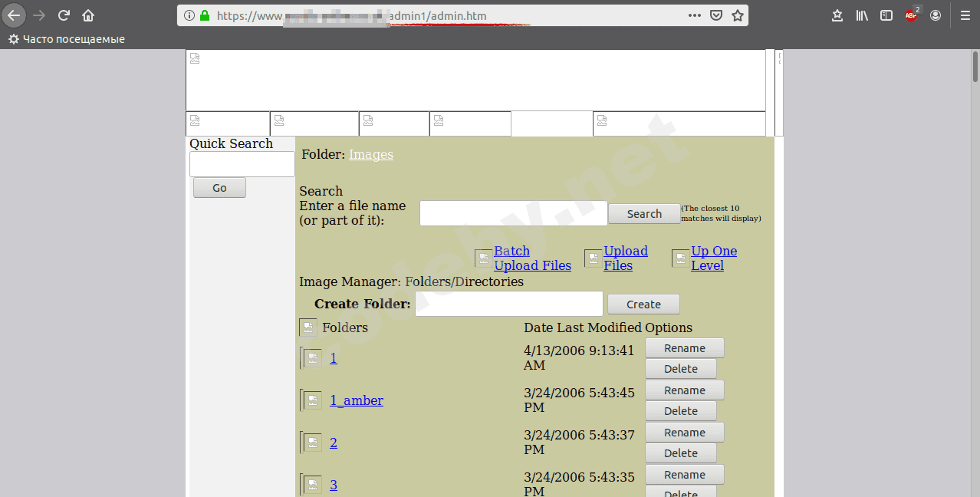
Task: Save page to Pocket
Action: coord(715,15)
